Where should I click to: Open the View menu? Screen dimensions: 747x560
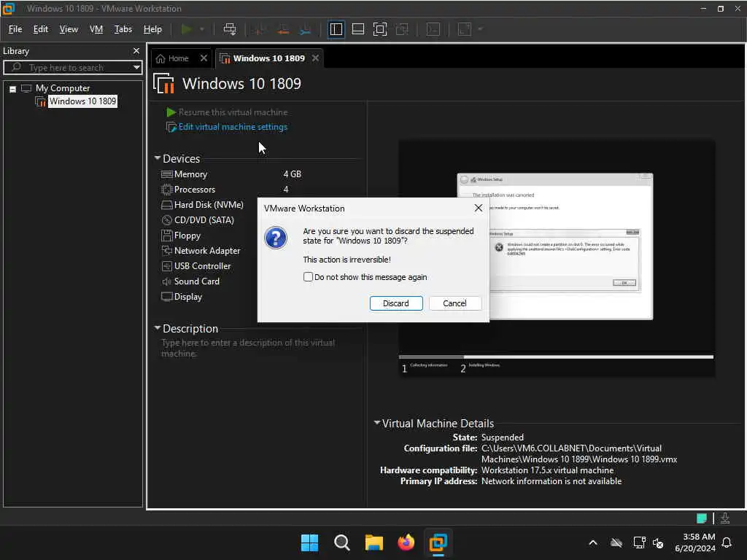point(69,29)
